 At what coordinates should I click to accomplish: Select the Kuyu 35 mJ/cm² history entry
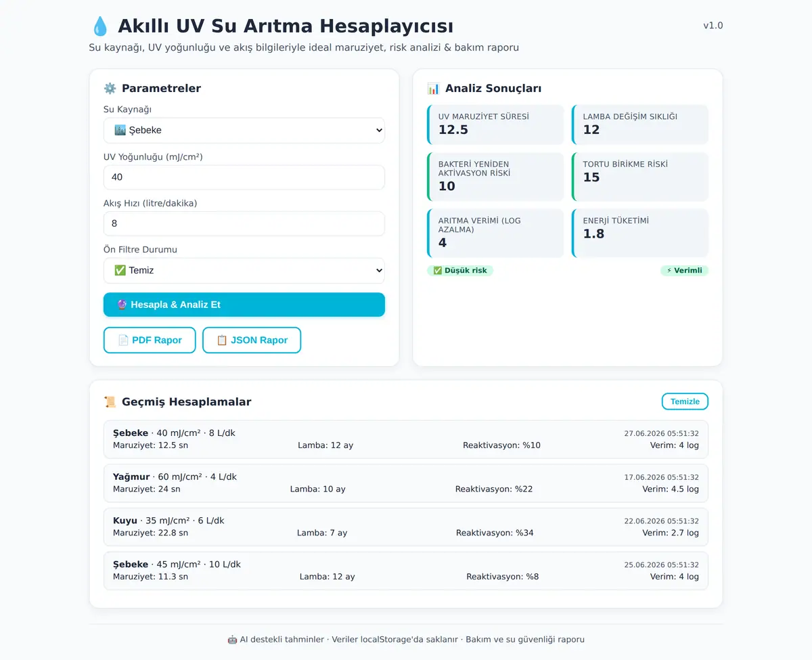pos(406,527)
